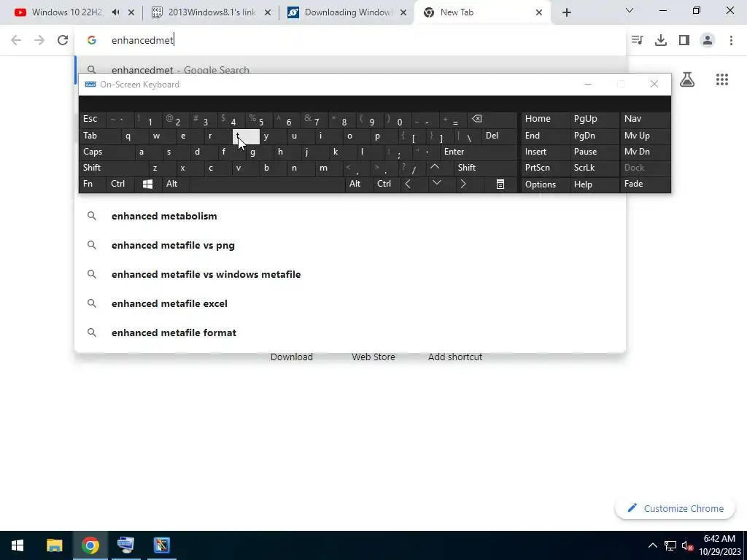The height and width of the screenshot is (560, 747).
Task: Toggle the Fade key on keyboard
Action: click(645, 184)
